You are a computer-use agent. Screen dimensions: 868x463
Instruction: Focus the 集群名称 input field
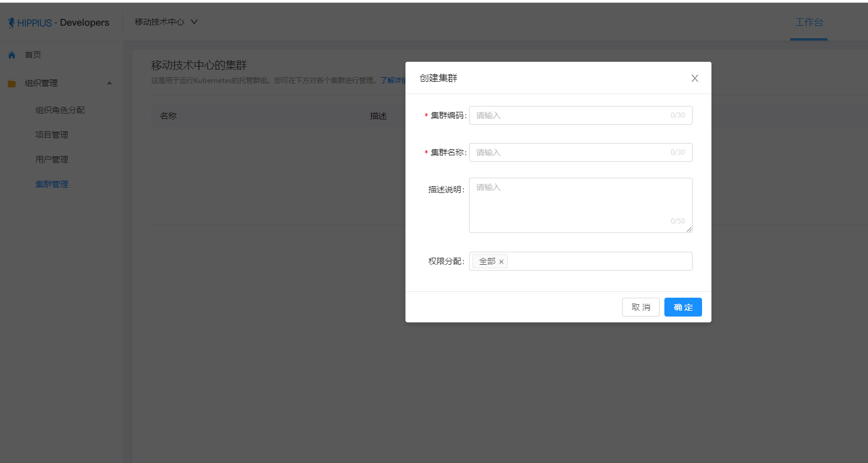(x=580, y=152)
